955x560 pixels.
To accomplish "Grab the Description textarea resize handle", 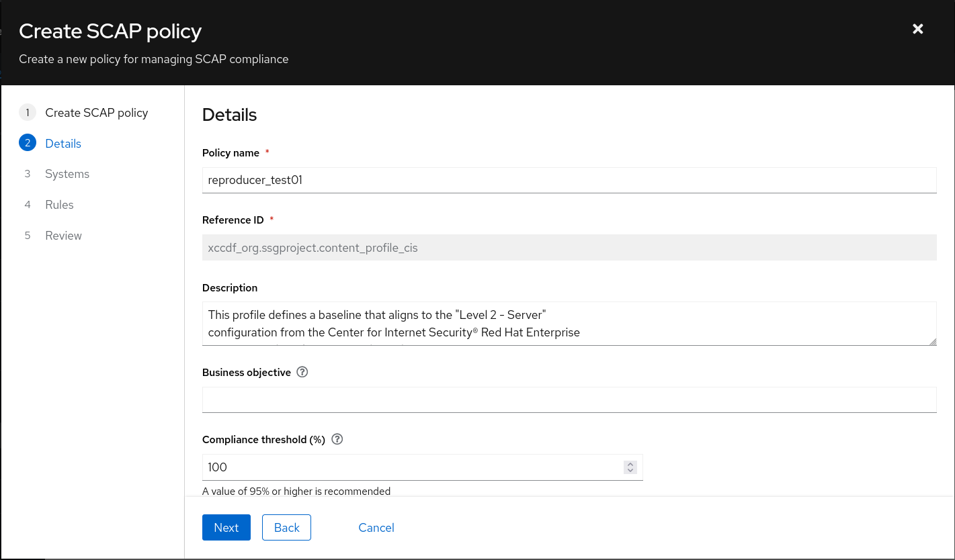I will 932,342.
